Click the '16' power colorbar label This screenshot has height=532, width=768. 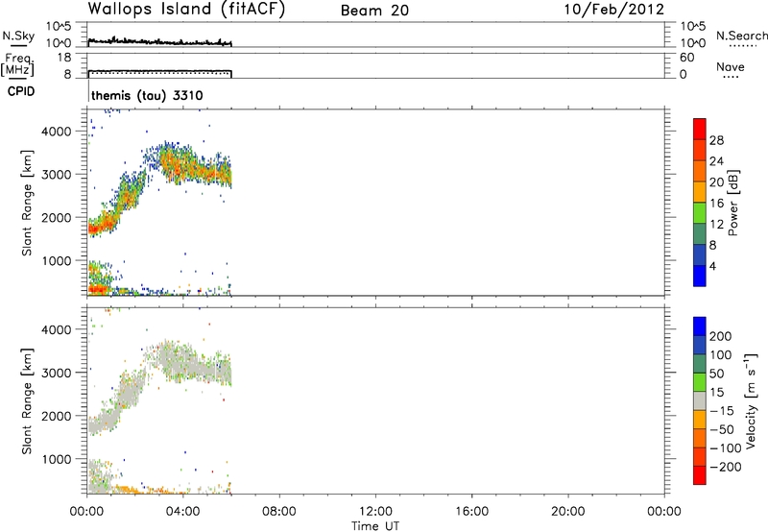(716, 204)
